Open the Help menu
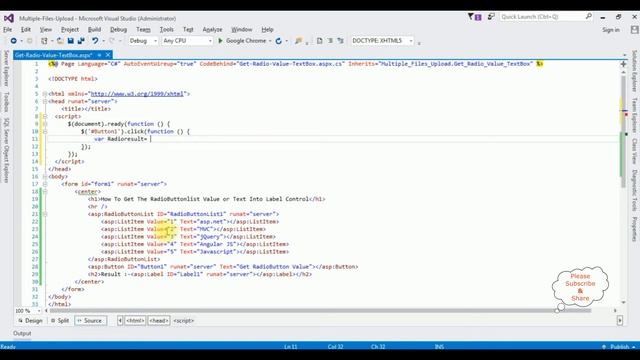 click(x=267, y=30)
